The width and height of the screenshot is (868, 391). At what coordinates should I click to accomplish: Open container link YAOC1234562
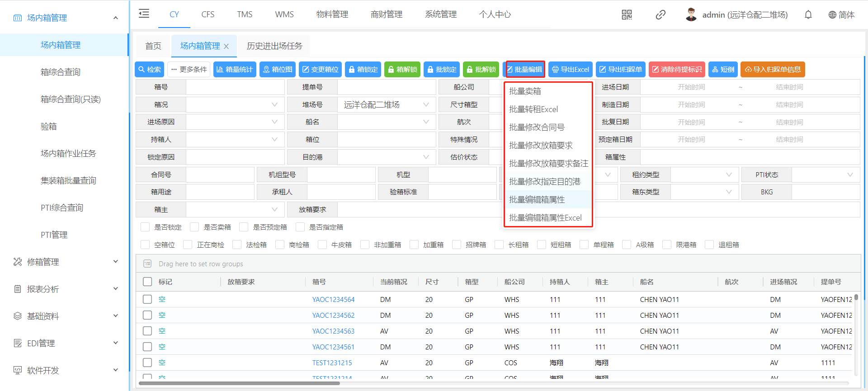pos(333,315)
